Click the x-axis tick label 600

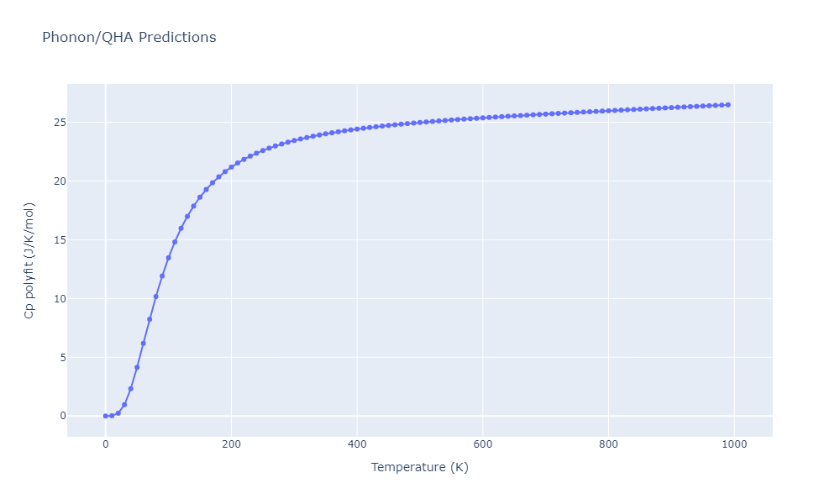click(x=483, y=444)
